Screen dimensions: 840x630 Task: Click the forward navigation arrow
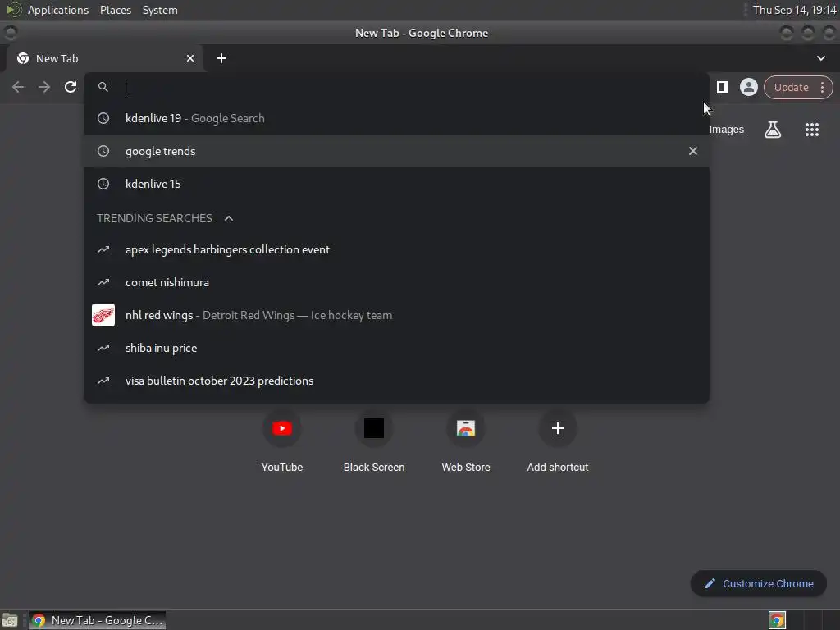[44, 87]
